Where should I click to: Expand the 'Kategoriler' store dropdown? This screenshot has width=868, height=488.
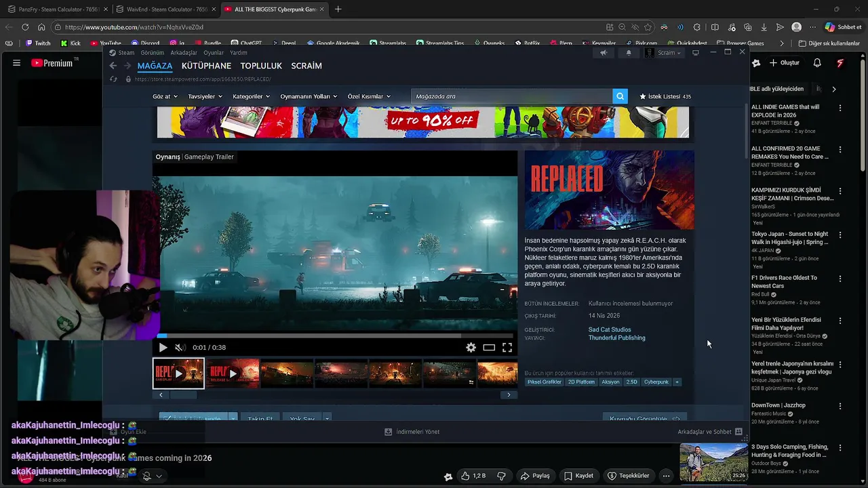[x=251, y=96]
